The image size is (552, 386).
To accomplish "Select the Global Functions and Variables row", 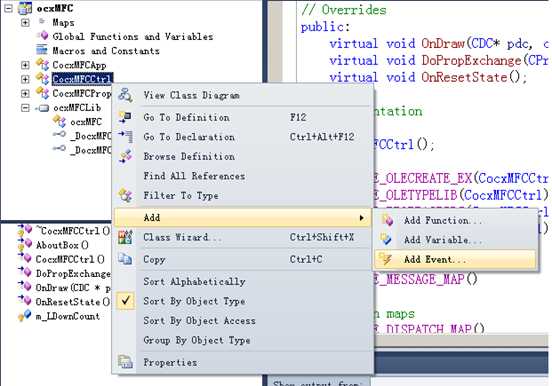I will 133,36.
